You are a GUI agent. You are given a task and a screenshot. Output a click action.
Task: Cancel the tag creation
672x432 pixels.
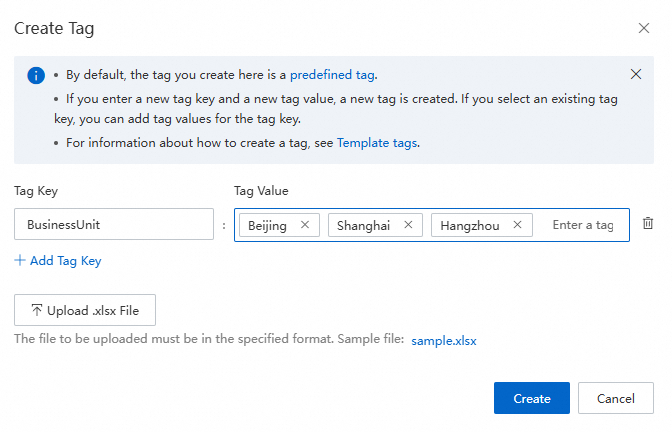click(x=615, y=398)
